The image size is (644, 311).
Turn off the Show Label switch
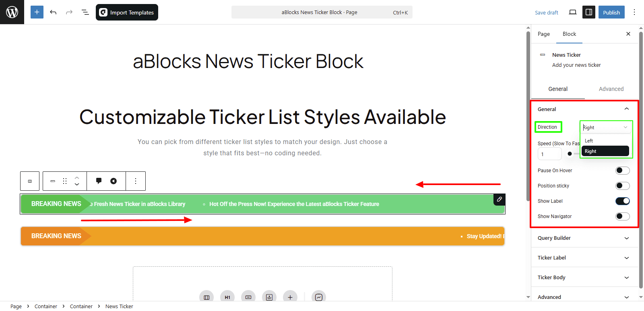[623, 201]
